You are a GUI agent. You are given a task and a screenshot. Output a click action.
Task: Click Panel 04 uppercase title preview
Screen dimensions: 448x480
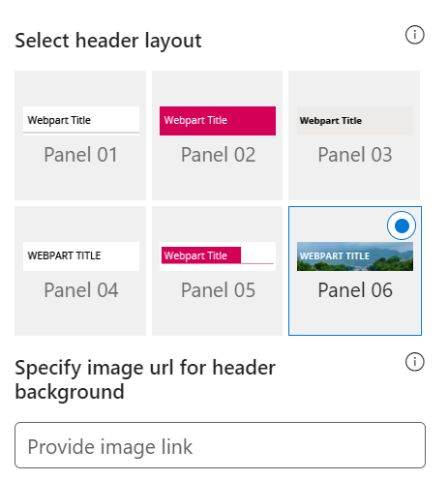(81, 256)
